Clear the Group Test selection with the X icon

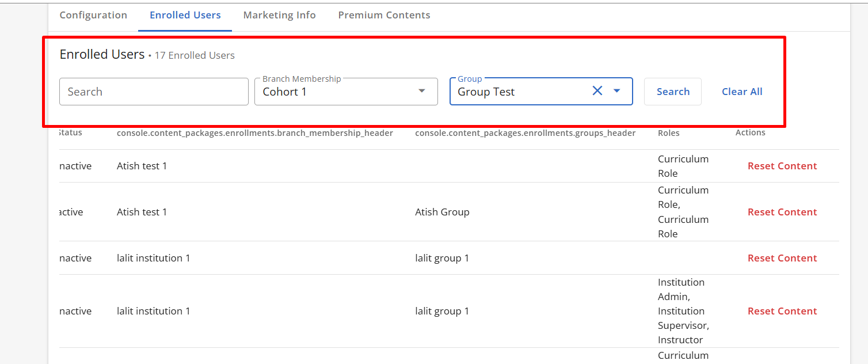[x=597, y=91]
